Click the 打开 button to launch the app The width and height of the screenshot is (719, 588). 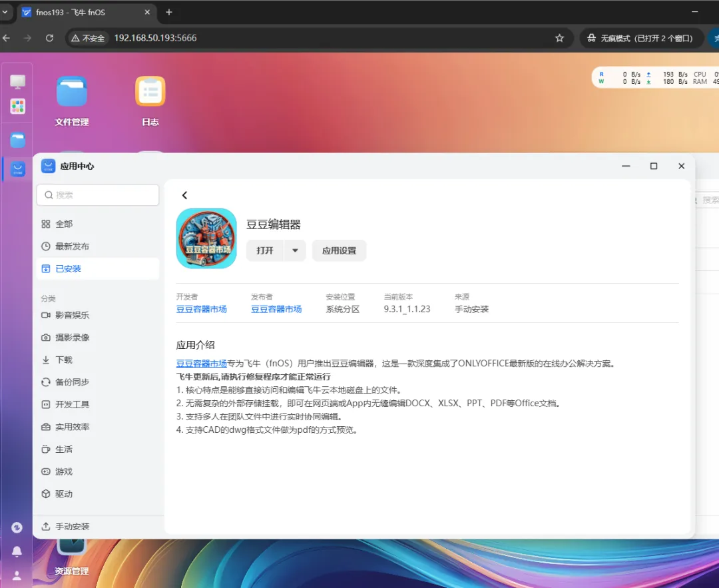[x=264, y=250]
